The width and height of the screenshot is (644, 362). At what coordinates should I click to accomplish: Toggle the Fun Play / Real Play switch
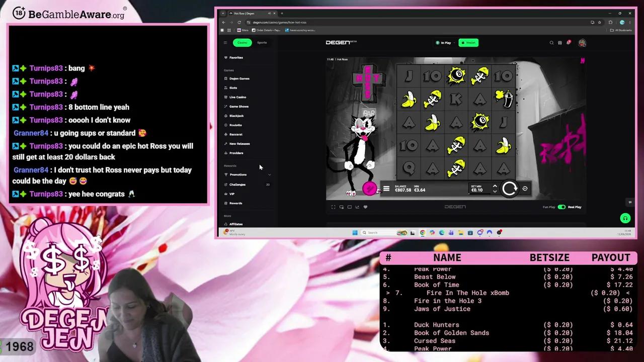tap(561, 207)
